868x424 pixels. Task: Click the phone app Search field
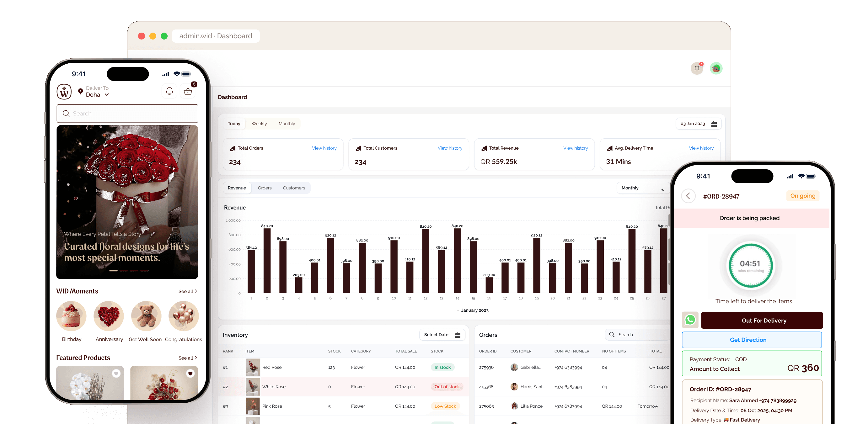(x=127, y=114)
